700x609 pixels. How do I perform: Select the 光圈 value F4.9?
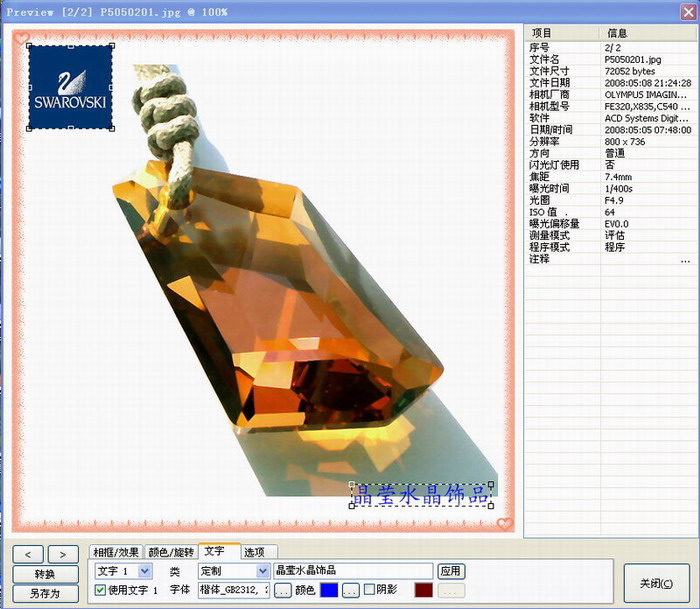click(614, 200)
